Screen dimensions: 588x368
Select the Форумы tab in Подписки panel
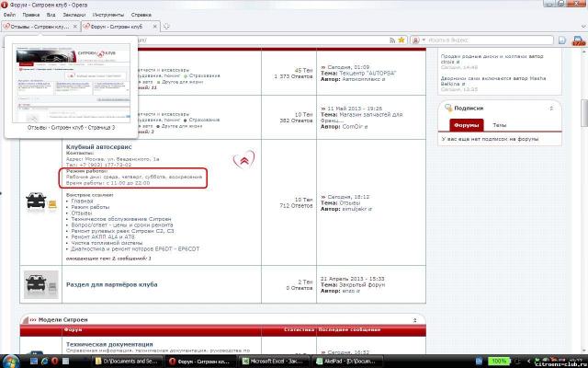coord(466,124)
